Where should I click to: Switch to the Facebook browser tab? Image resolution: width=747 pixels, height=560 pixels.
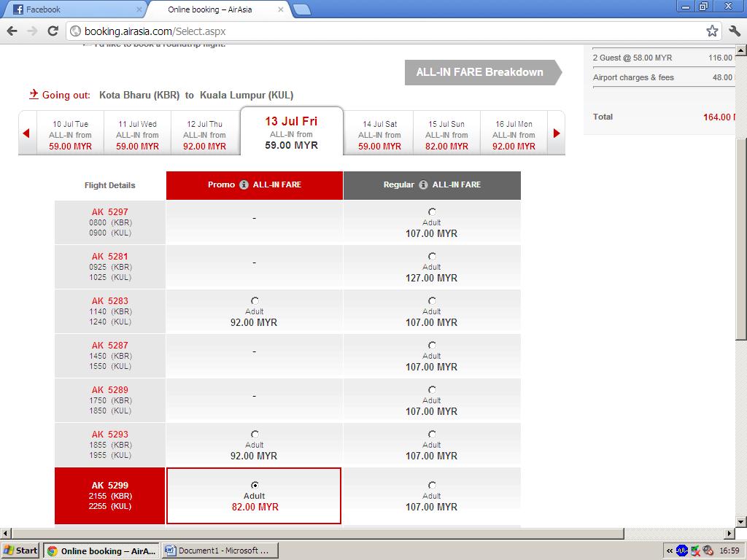[x=74, y=9]
